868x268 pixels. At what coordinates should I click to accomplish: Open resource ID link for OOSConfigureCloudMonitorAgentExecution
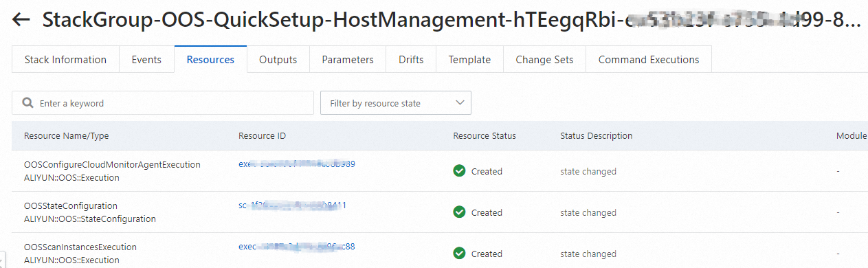297,164
